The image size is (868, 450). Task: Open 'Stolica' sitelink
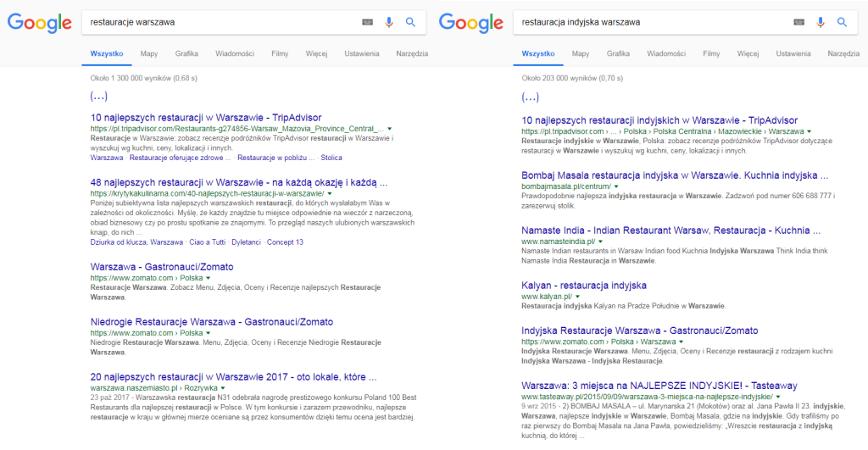(331, 158)
